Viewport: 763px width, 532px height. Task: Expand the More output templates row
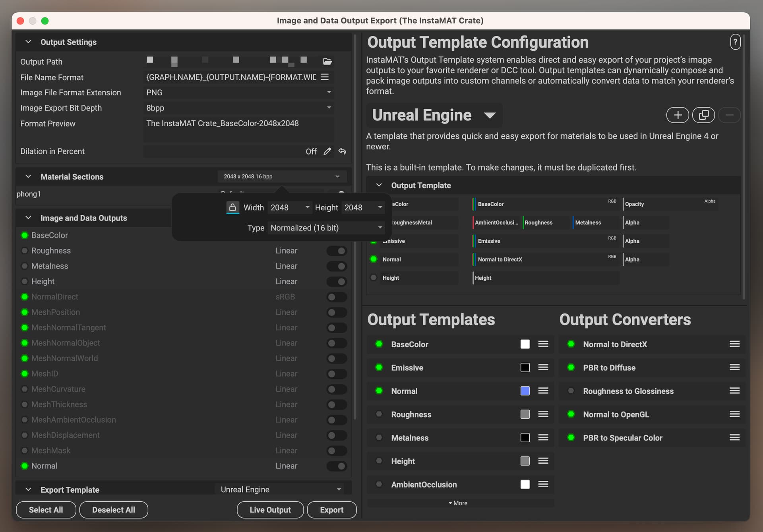[x=458, y=503]
